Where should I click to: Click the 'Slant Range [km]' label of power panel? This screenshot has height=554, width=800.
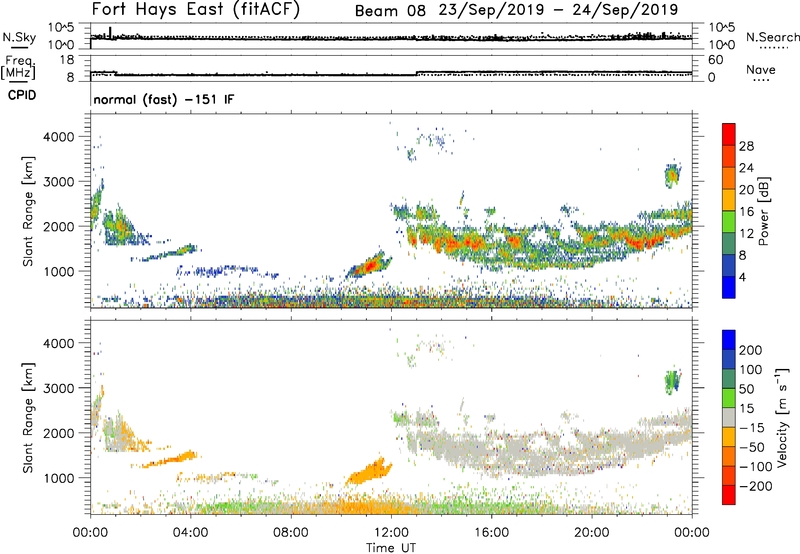pyautogui.click(x=28, y=211)
